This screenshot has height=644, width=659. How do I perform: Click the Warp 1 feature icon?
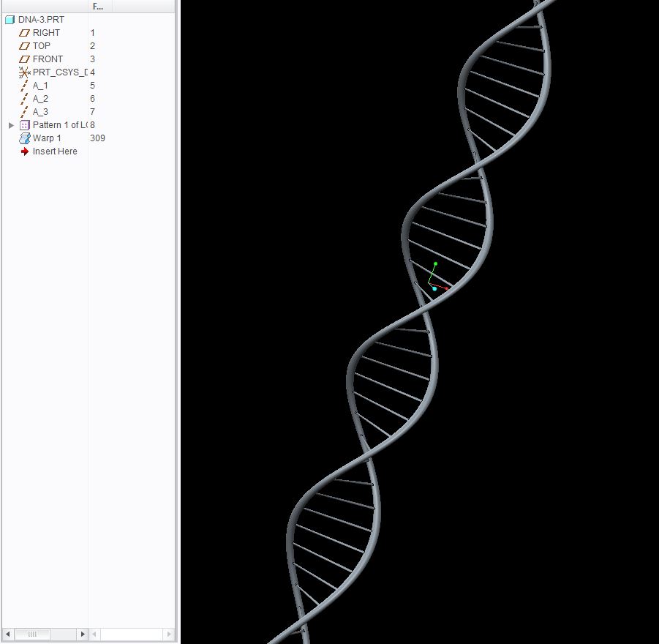[x=24, y=138]
